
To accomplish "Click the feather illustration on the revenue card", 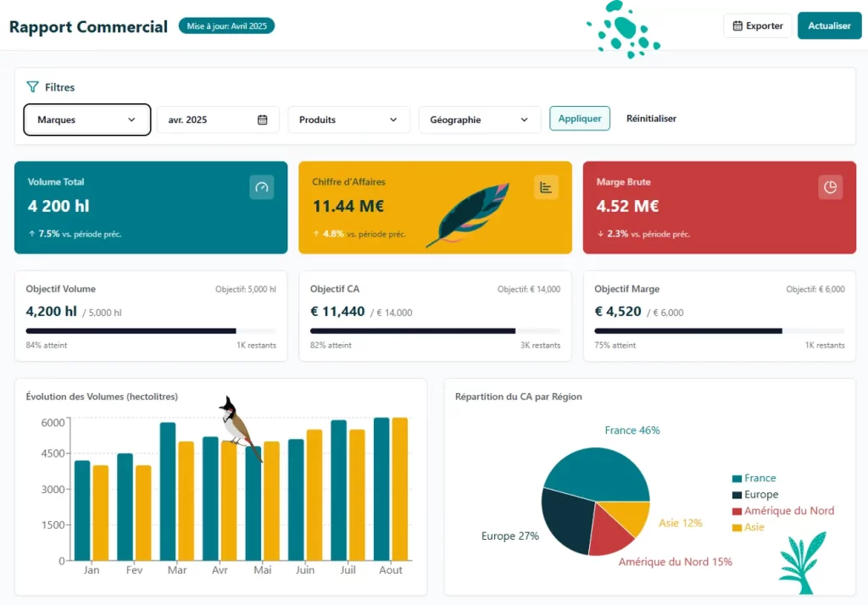I will (x=469, y=215).
